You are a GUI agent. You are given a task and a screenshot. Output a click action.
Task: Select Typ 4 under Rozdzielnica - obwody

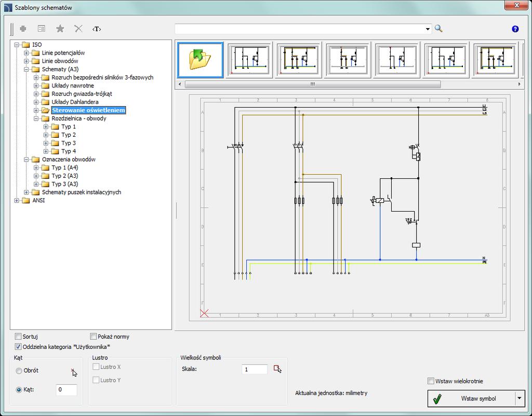coord(69,151)
